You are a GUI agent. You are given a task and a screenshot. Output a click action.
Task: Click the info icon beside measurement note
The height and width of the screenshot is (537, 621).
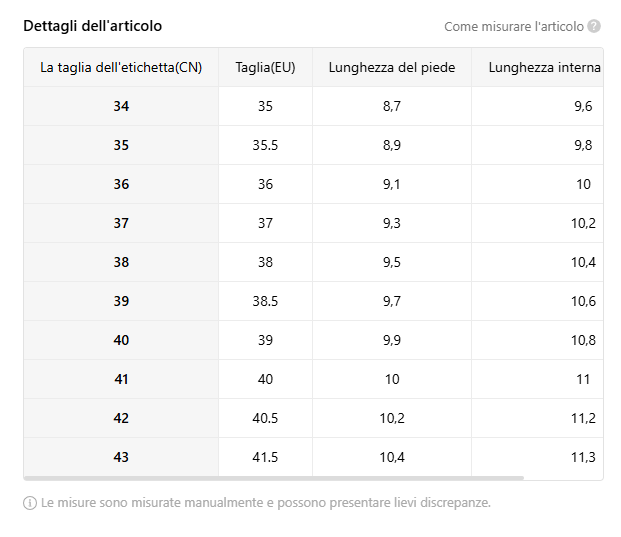point(30,503)
